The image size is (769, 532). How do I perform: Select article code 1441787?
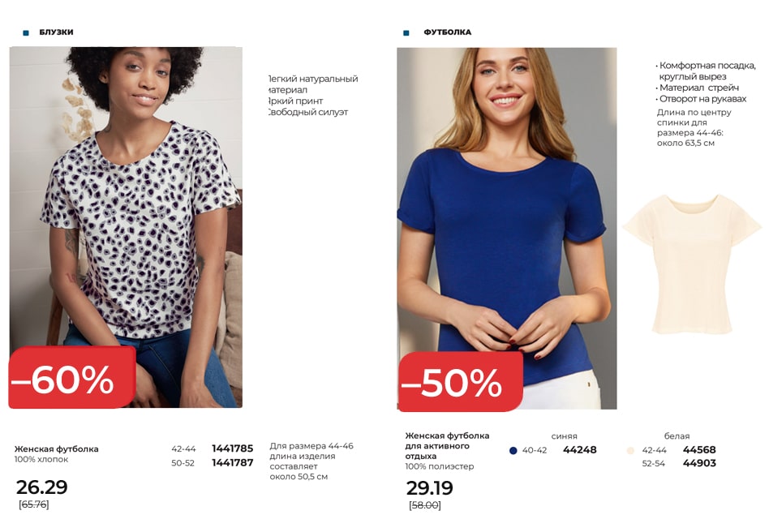[x=233, y=462]
